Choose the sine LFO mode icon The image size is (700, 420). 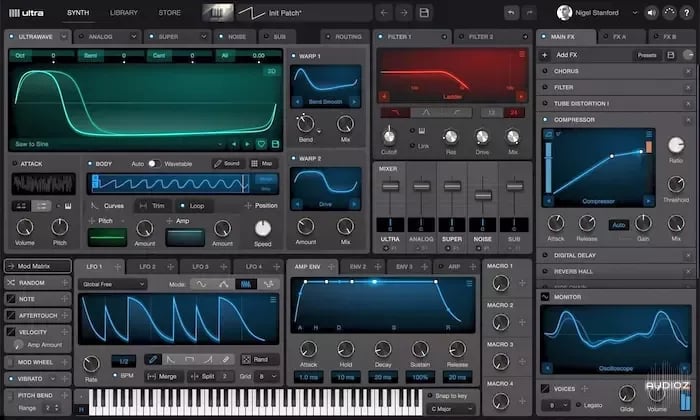point(201,284)
